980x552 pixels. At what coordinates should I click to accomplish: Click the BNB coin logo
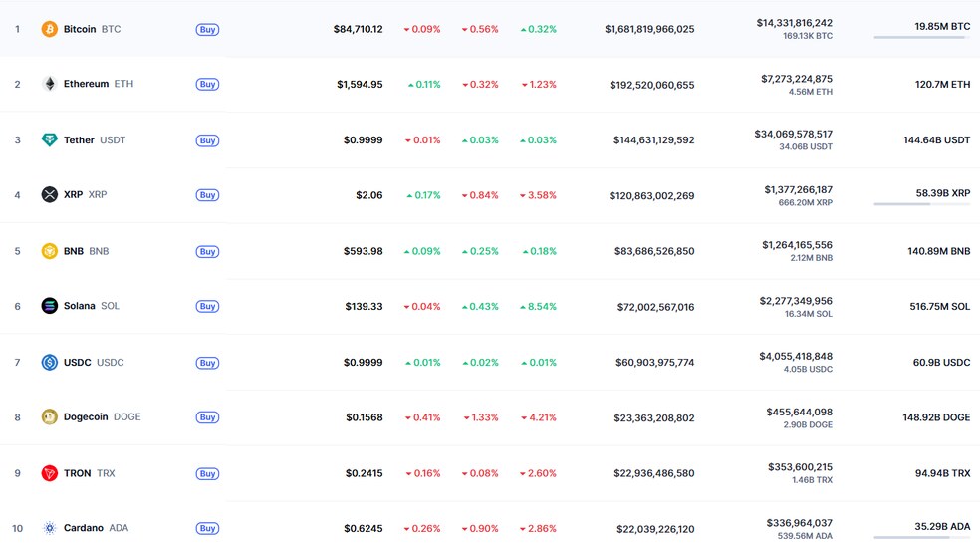(50, 251)
